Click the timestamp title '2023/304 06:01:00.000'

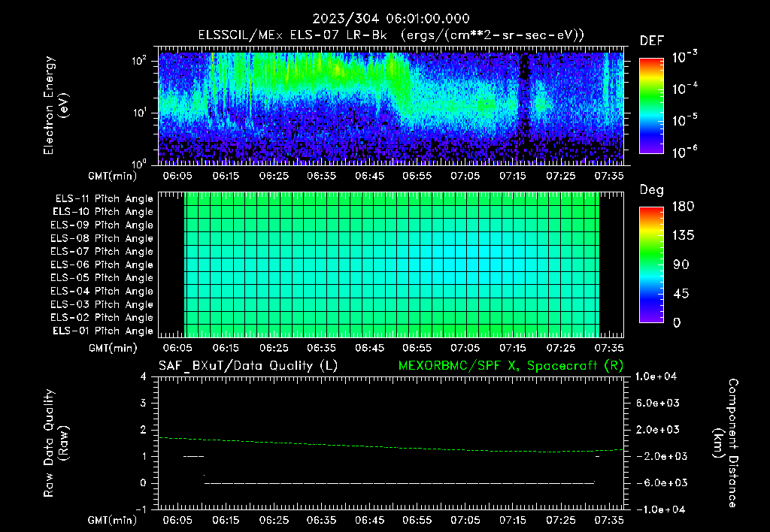tap(391, 19)
